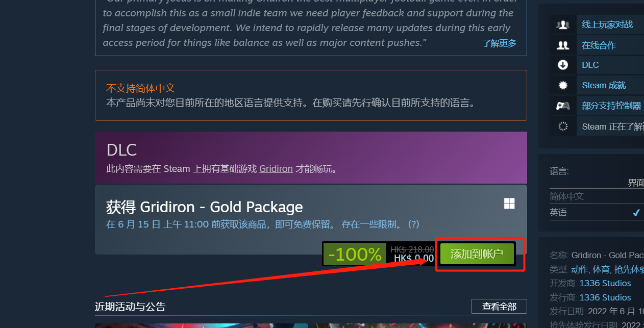
Task: Open the Steam 成就 feature link
Action: click(x=604, y=85)
